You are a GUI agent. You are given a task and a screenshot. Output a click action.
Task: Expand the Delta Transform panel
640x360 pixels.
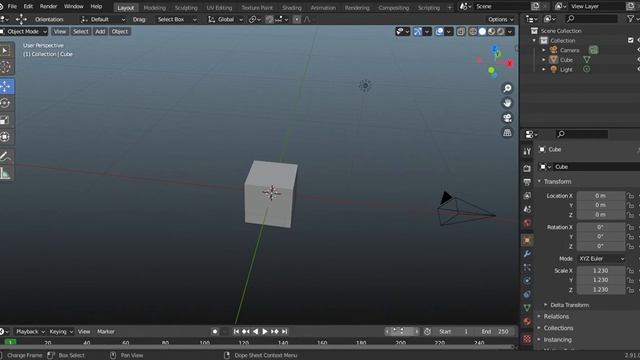tap(569, 305)
